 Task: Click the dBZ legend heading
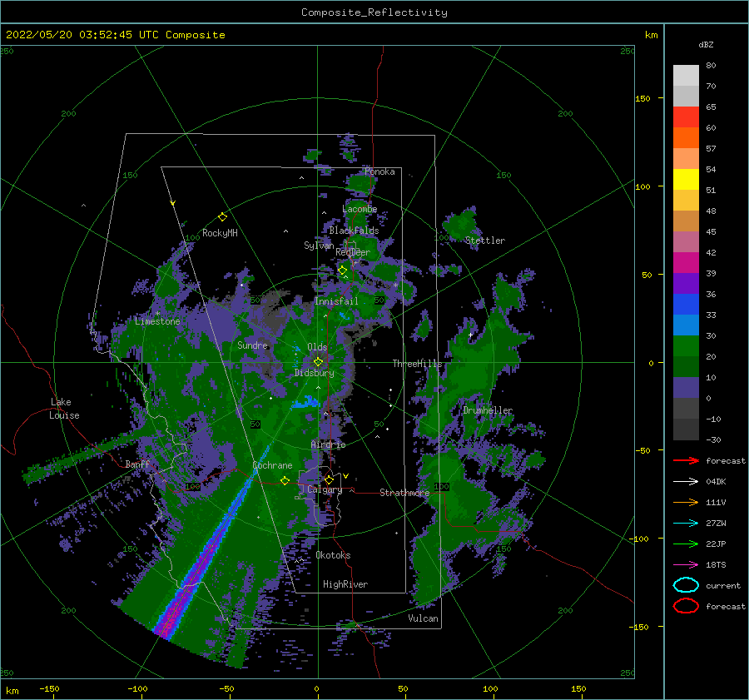tap(706, 44)
